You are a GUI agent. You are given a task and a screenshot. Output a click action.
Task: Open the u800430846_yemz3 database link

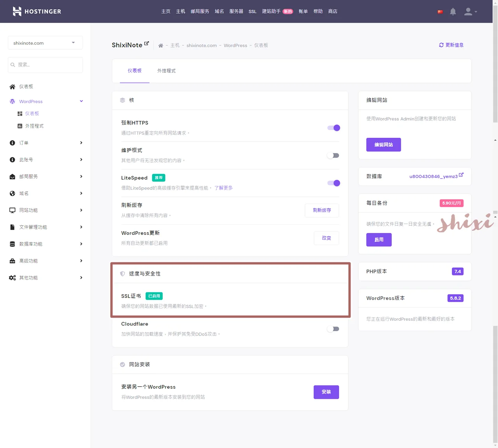click(433, 176)
